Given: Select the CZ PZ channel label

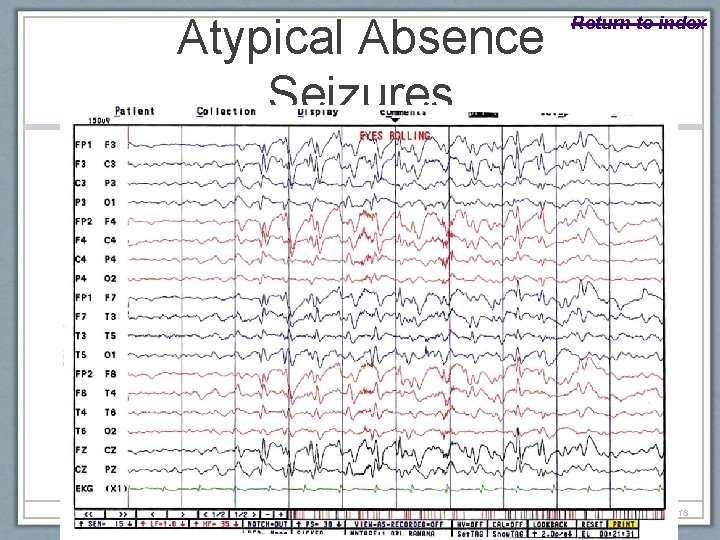Looking at the screenshot, I should (x=96, y=470).
